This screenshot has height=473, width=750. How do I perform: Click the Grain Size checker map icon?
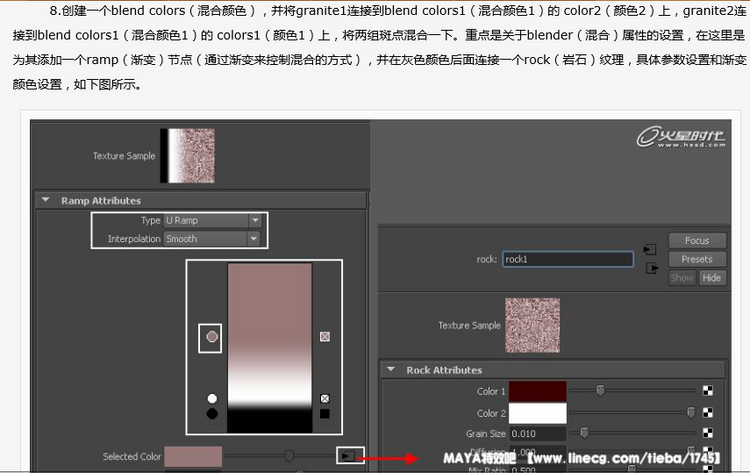tap(708, 433)
